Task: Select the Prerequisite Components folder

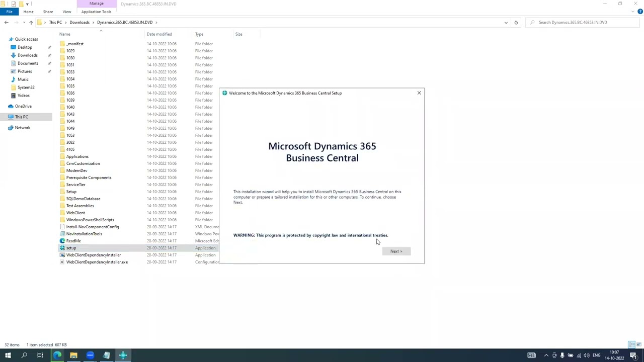Action: click(89, 177)
